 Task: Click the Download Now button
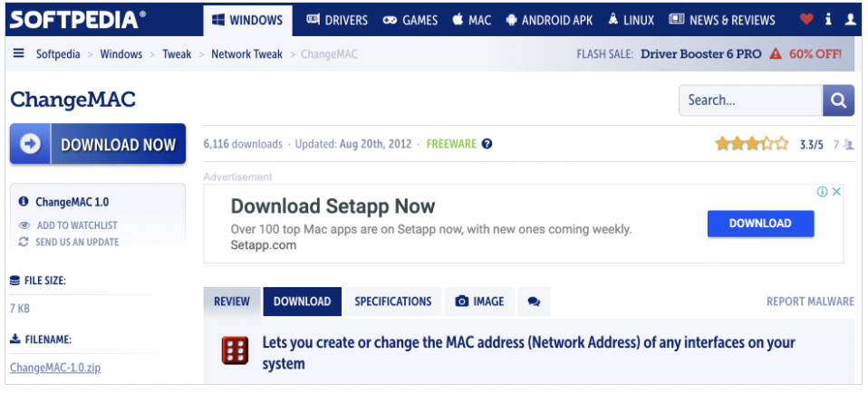pyautogui.click(x=98, y=144)
